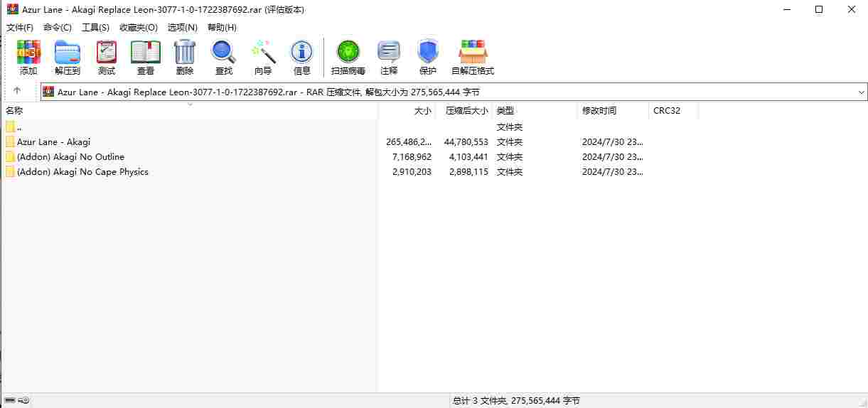Click the 查看 (View) book icon

pyautogui.click(x=146, y=52)
